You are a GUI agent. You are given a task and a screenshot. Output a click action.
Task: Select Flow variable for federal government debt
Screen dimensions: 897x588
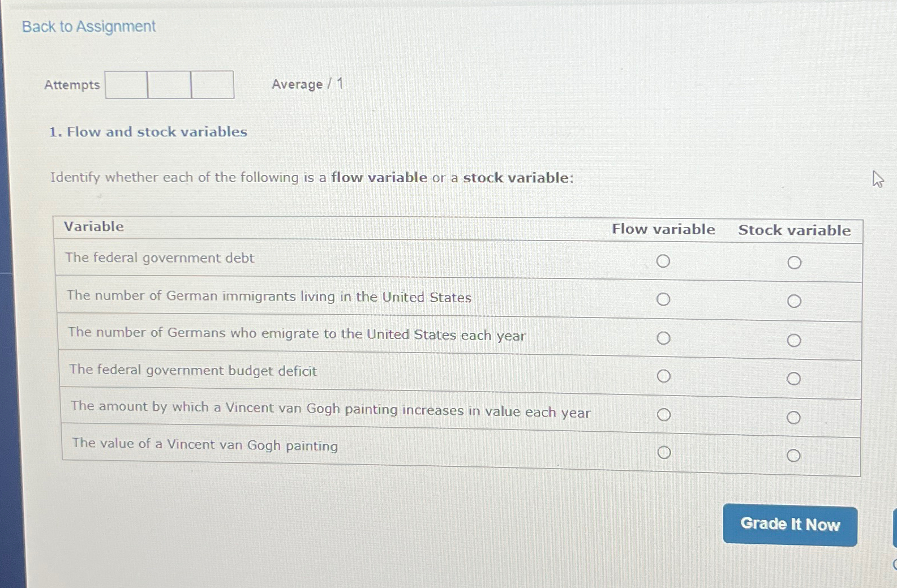664,261
